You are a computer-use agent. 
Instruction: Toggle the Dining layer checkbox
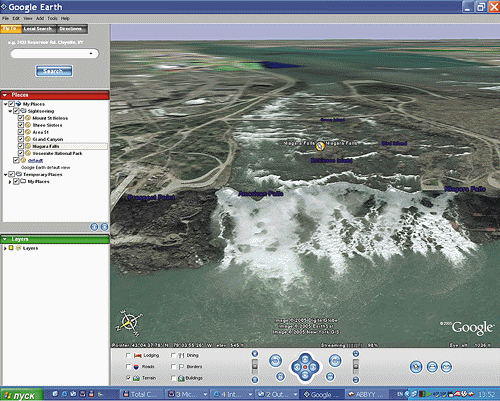pos(173,355)
